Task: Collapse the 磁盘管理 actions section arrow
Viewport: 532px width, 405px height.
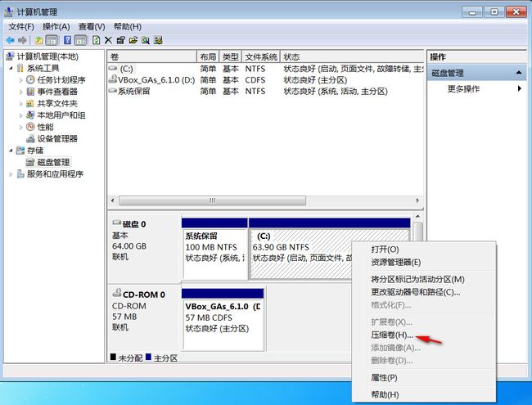Action: point(519,73)
